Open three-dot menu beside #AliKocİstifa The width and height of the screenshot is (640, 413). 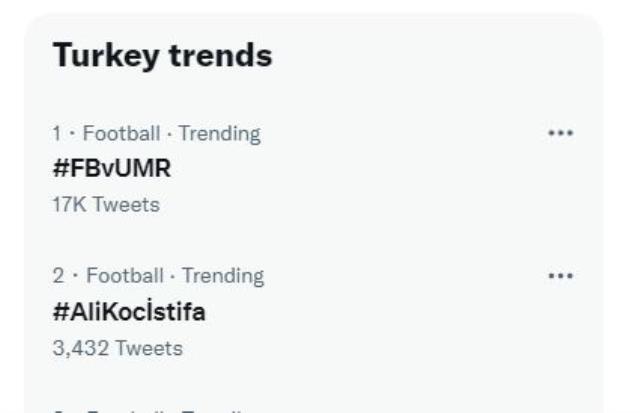(x=561, y=276)
